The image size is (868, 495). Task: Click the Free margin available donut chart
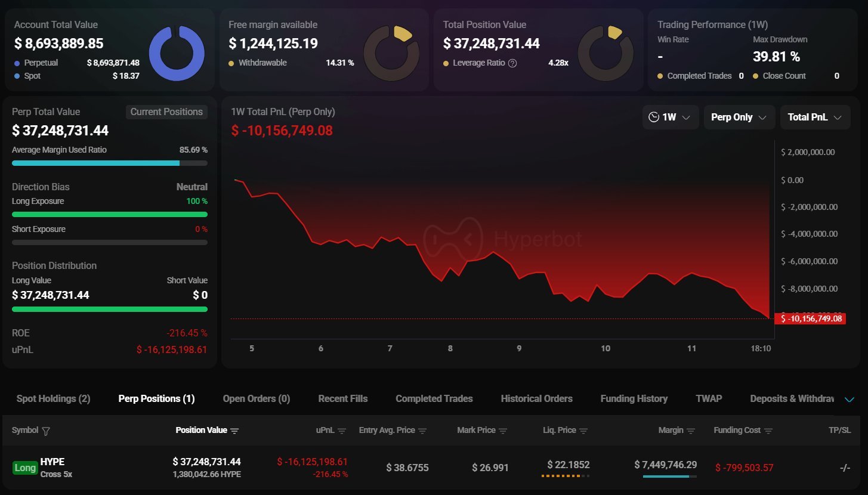391,54
